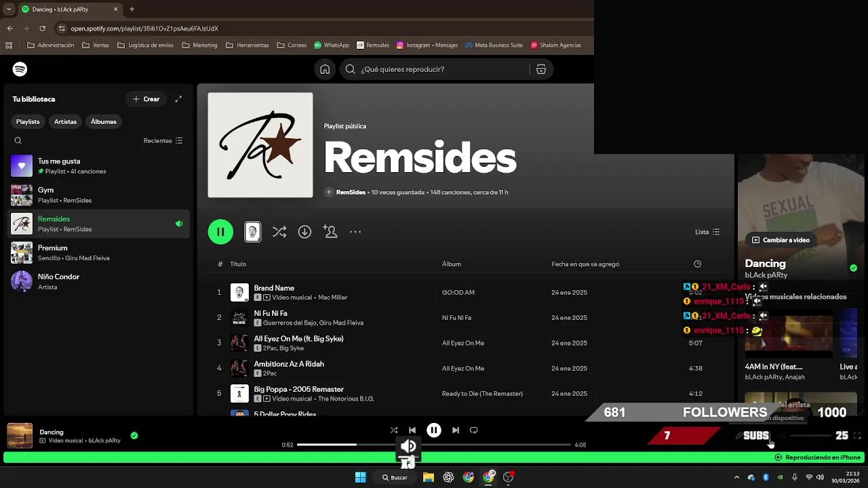Add playlist using plus icon beside RemSides

pos(329,192)
